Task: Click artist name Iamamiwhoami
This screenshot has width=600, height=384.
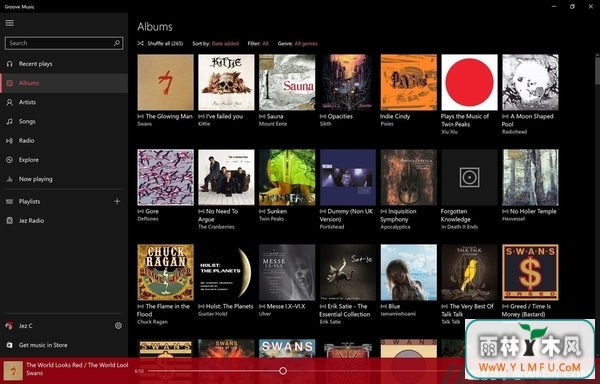Action: 398,314
